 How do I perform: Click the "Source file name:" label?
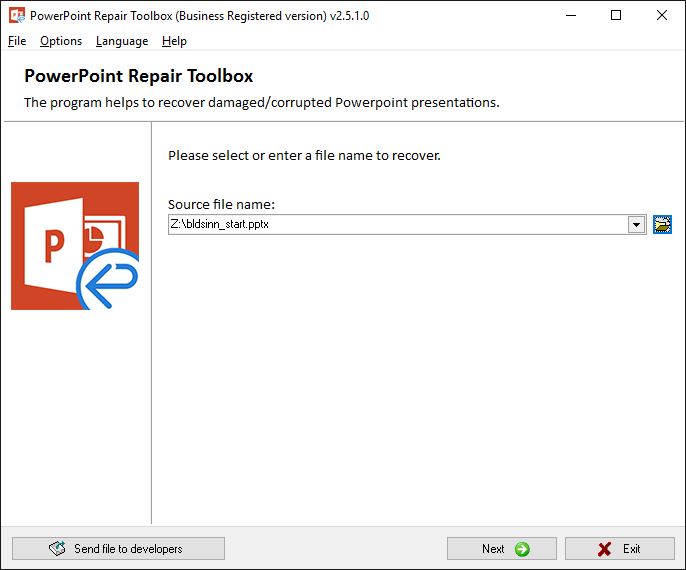[221, 205]
